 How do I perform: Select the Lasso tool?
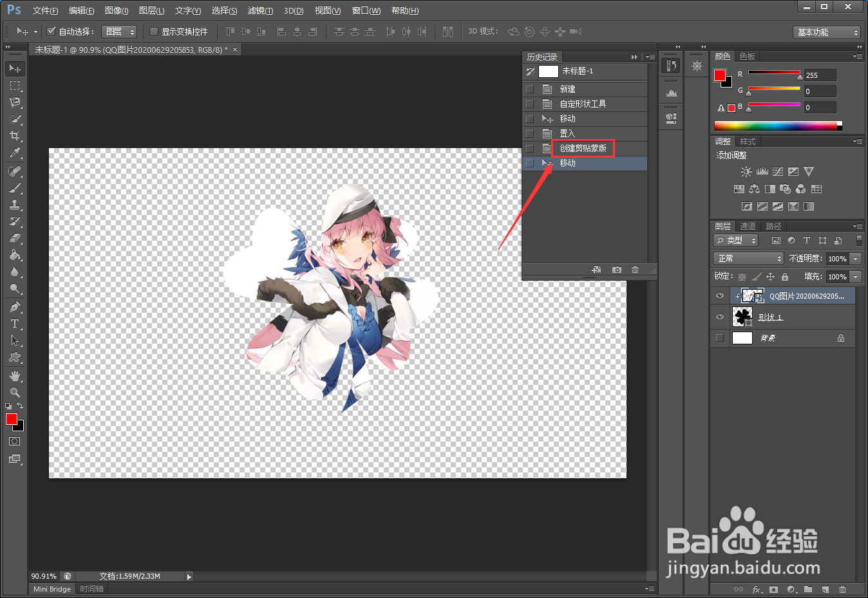click(14, 102)
